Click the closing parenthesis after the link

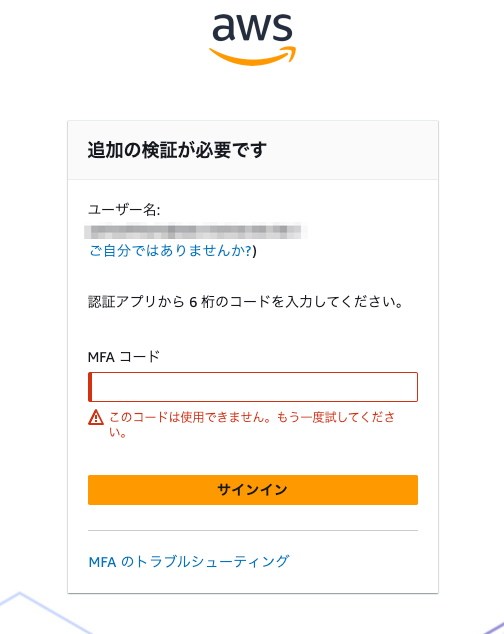click(x=254, y=251)
